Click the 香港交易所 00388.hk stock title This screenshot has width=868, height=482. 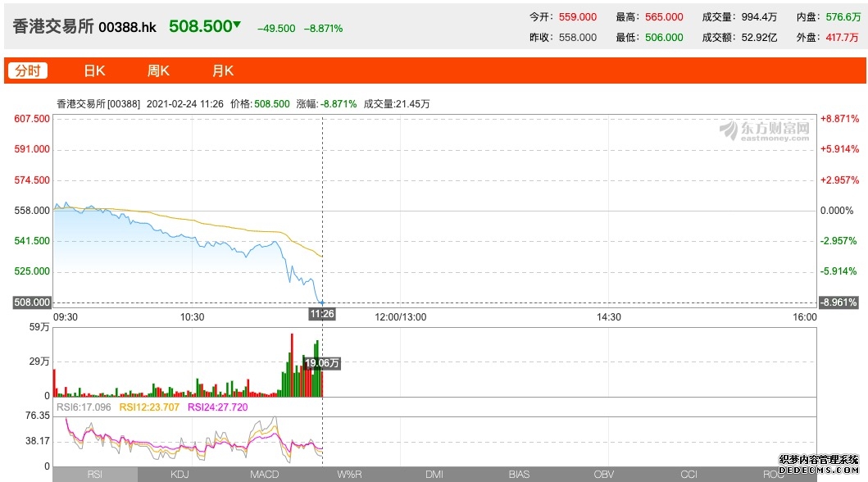[x=84, y=26]
